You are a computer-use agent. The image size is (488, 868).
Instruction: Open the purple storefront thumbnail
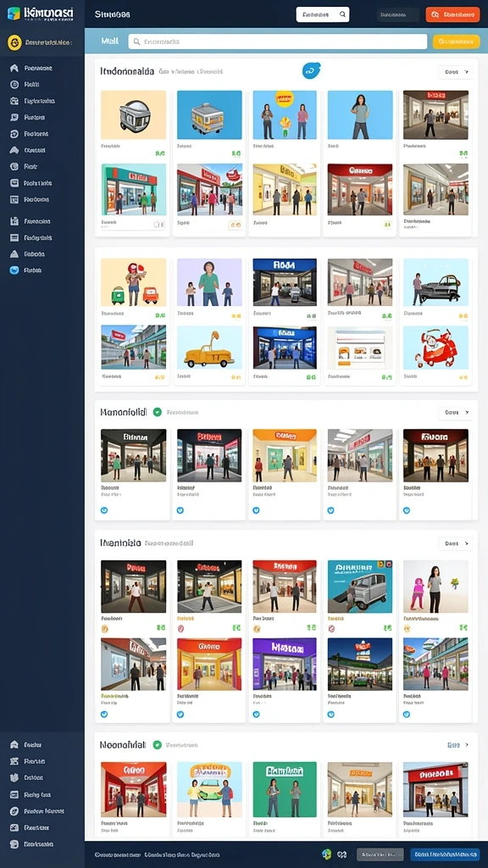click(285, 664)
